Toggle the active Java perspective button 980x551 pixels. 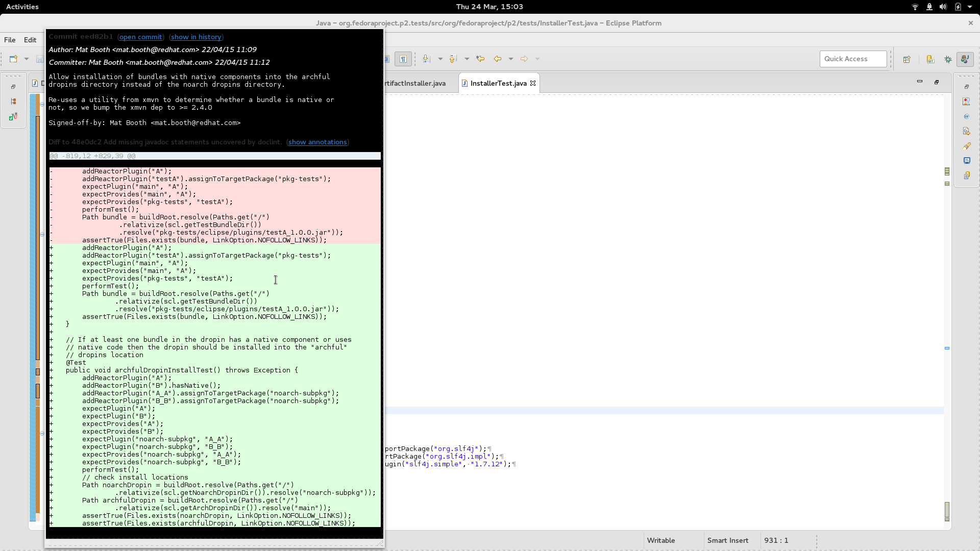pos(965,59)
